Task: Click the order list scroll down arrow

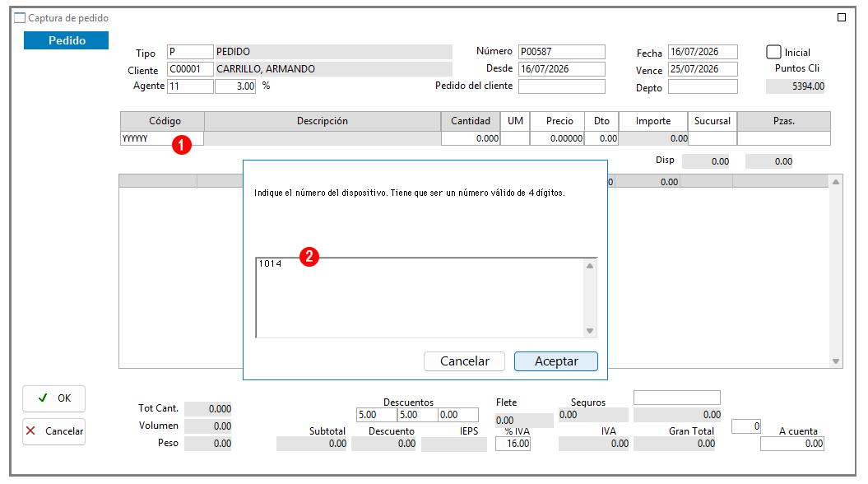Action: (x=836, y=361)
